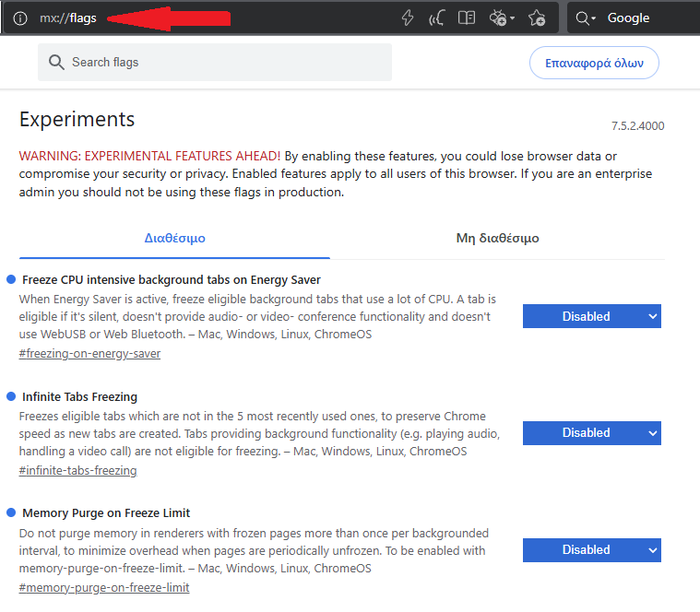This screenshot has height=612, width=700.
Task: Click the lightning bolt icon in address bar
Action: [x=408, y=18]
